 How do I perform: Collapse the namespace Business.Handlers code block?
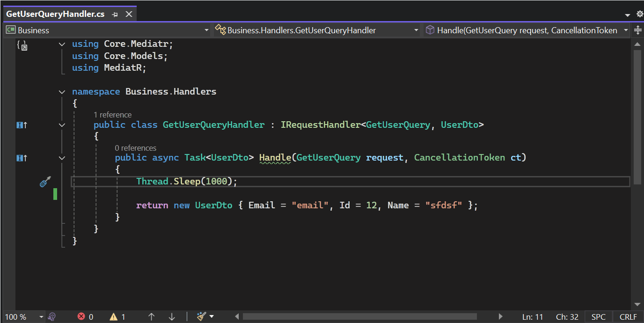pyautogui.click(x=62, y=92)
